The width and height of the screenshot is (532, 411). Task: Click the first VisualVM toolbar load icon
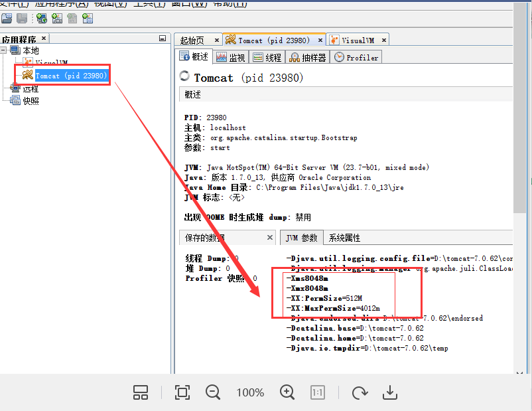pos(7,19)
